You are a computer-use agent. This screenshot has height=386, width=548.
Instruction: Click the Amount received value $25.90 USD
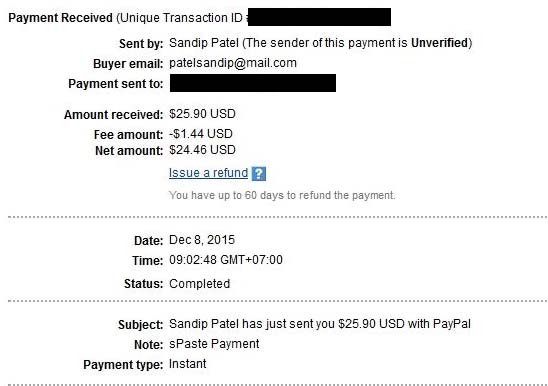[x=202, y=114]
